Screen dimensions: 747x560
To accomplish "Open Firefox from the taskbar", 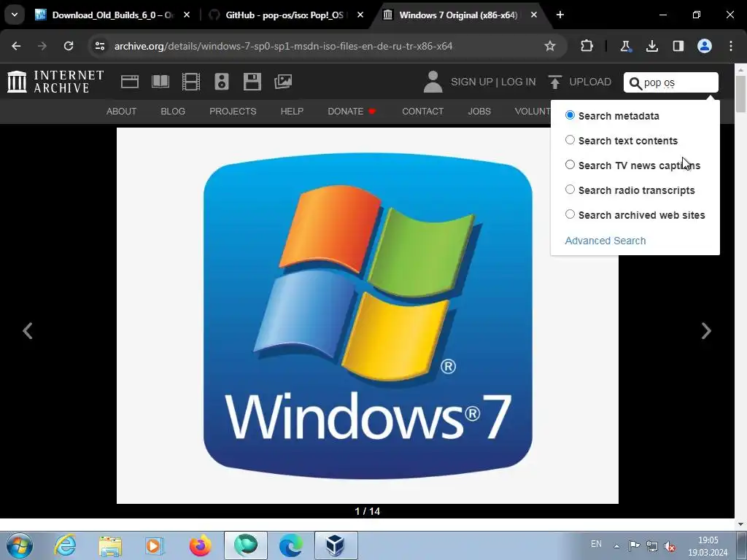I will pyautogui.click(x=200, y=545).
